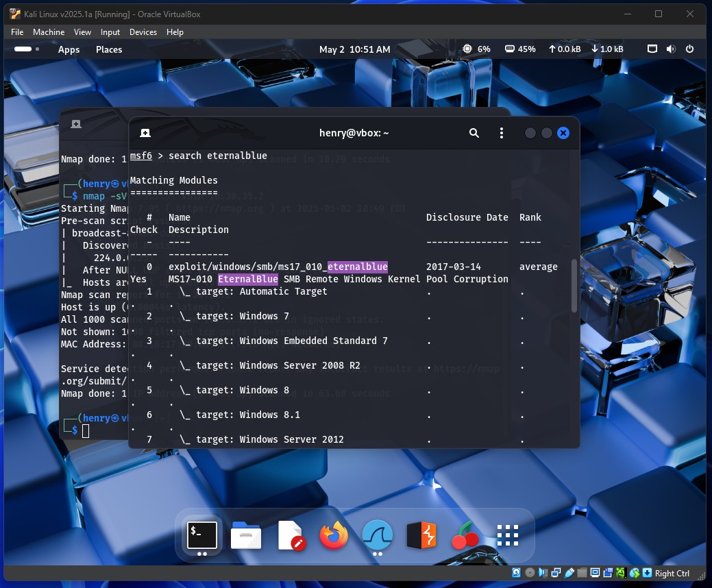This screenshot has height=588, width=712.
Task: Open the terminal search magnifier icon
Action: [x=474, y=133]
